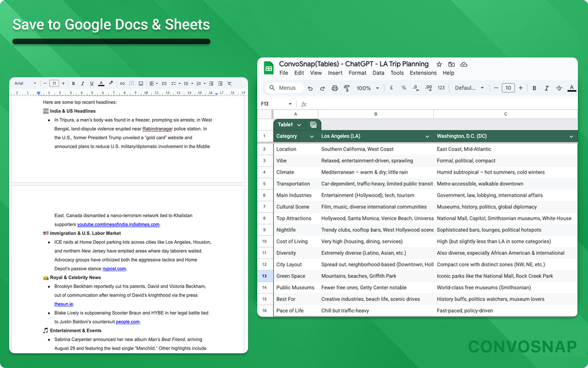This screenshot has height=368, width=588.
Task: Click the Insert link icon in Docs toolbar
Action: (122, 83)
